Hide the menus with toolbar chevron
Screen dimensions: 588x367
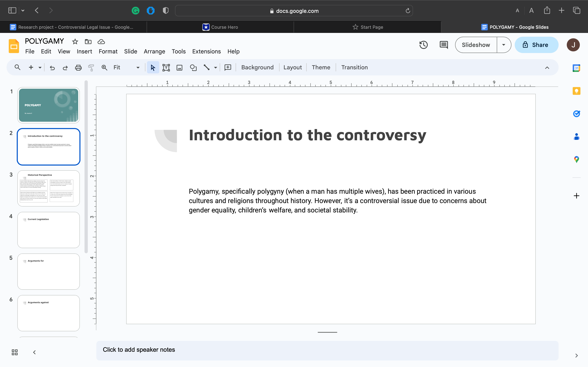coord(547,68)
